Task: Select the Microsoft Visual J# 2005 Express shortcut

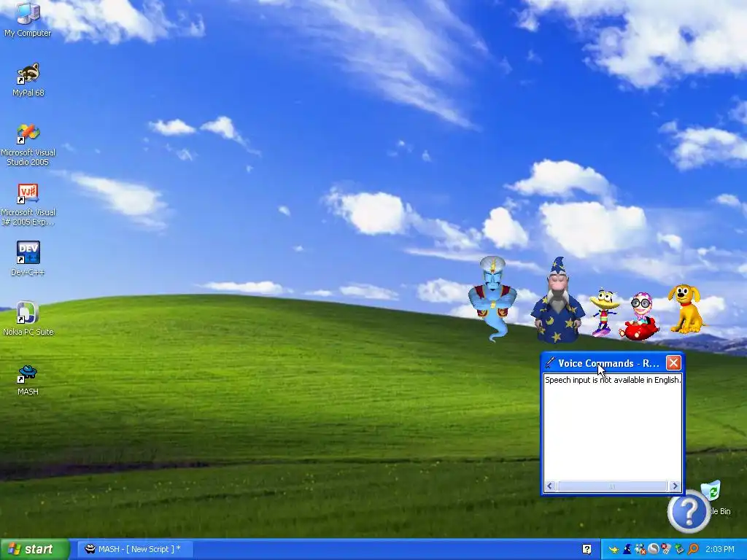Action: pos(28,204)
